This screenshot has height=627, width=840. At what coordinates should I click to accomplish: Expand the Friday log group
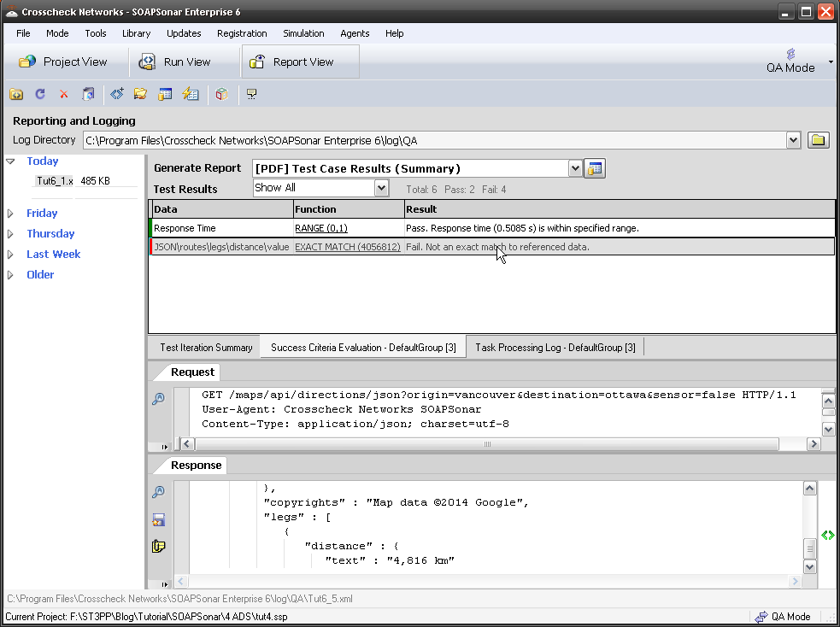(x=10, y=213)
